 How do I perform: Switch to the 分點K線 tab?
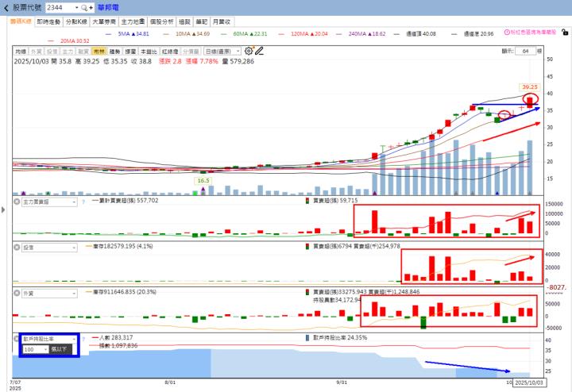coord(76,22)
